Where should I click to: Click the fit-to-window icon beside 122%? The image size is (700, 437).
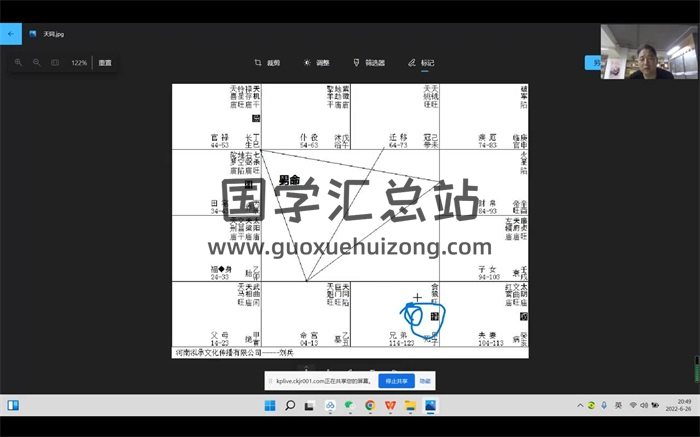click(55, 62)
